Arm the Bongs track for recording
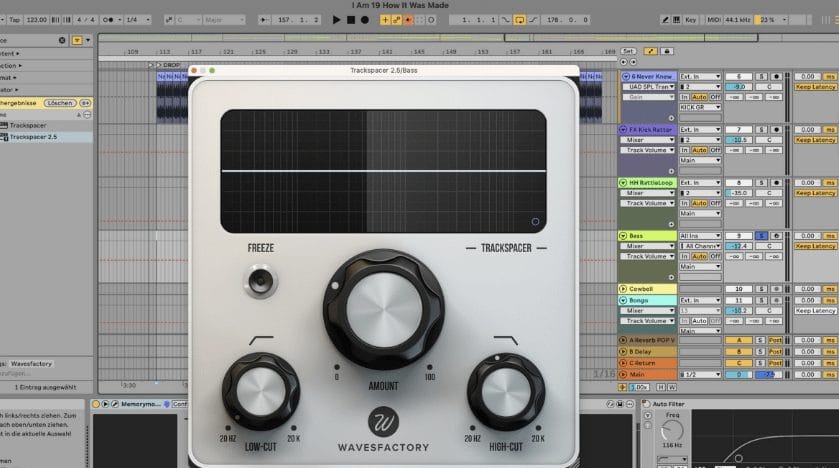The image size is (839, 468). (776, 300)
